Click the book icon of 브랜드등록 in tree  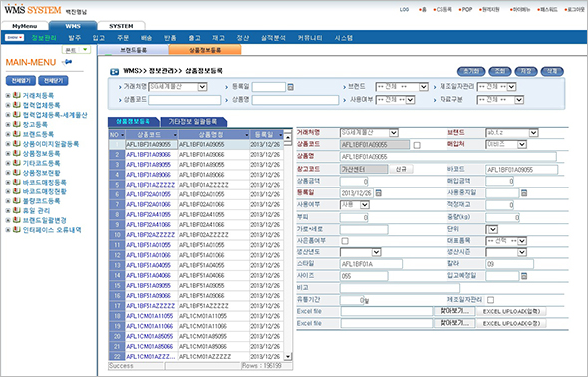tap(17, 134)
